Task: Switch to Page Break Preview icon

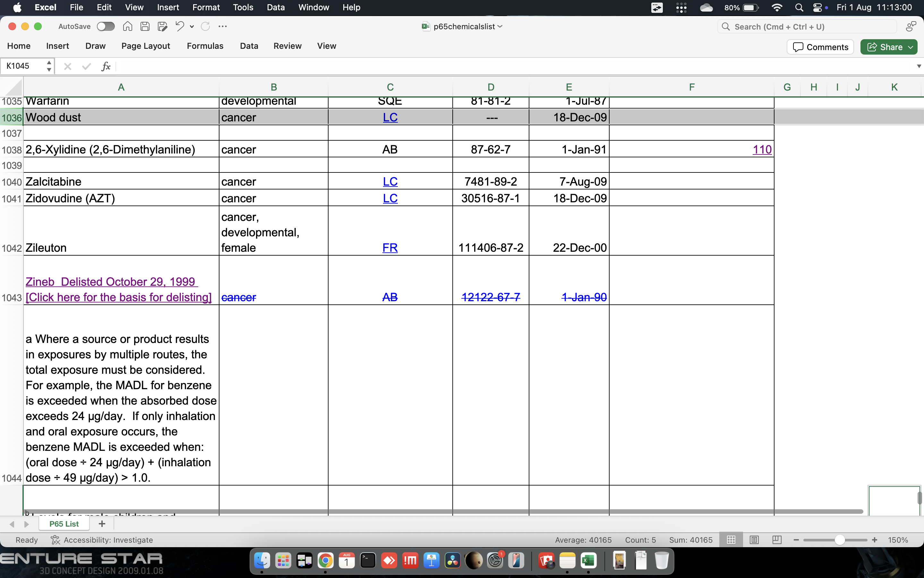Action: 777,540
